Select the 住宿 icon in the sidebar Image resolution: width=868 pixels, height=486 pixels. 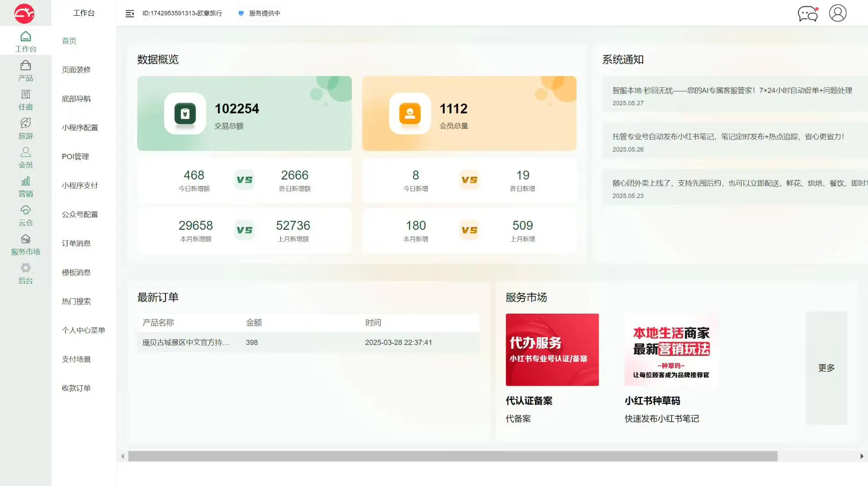(x=26, y=99)
